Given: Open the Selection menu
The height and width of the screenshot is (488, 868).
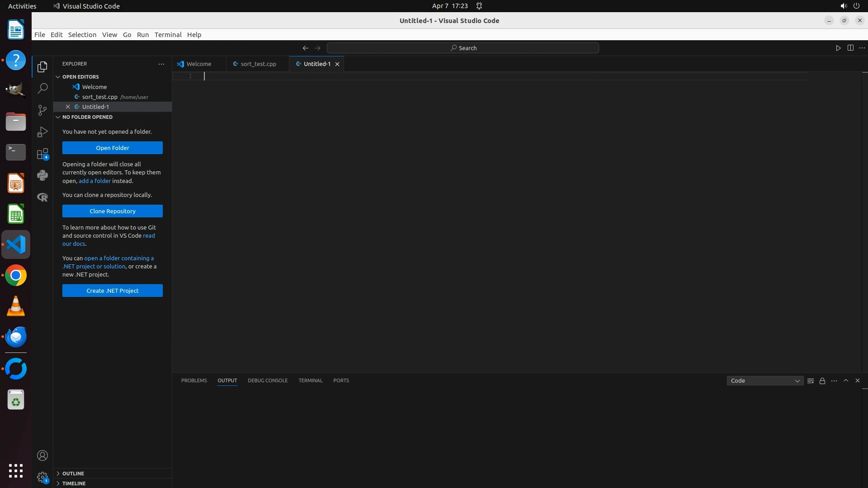Looking at the screenshot, I should 82,35.
